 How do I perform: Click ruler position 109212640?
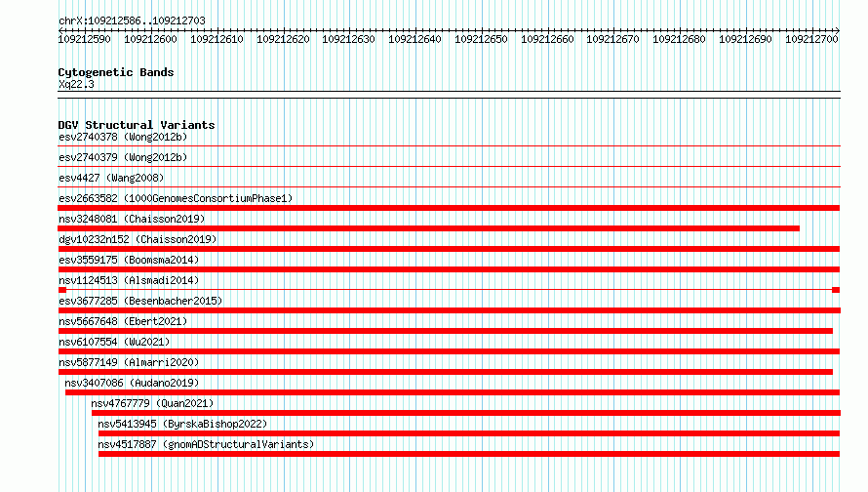(414, 39)
